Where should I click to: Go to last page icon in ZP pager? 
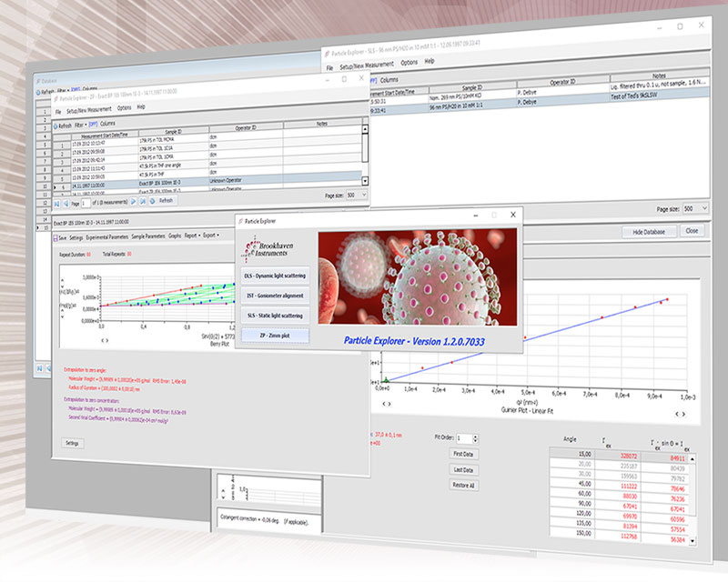[x=143, y=201]
